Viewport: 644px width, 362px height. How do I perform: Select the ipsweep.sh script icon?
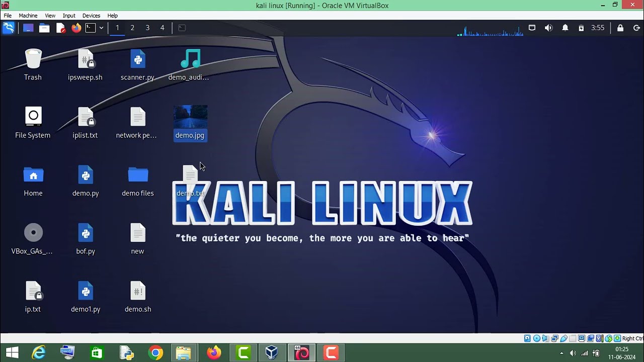point(85,64)
